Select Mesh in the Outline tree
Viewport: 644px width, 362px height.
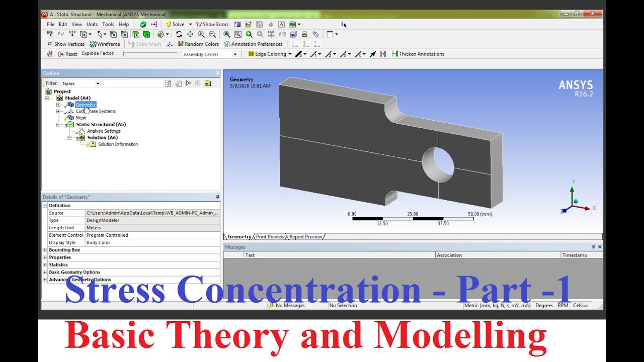(80, 118)
